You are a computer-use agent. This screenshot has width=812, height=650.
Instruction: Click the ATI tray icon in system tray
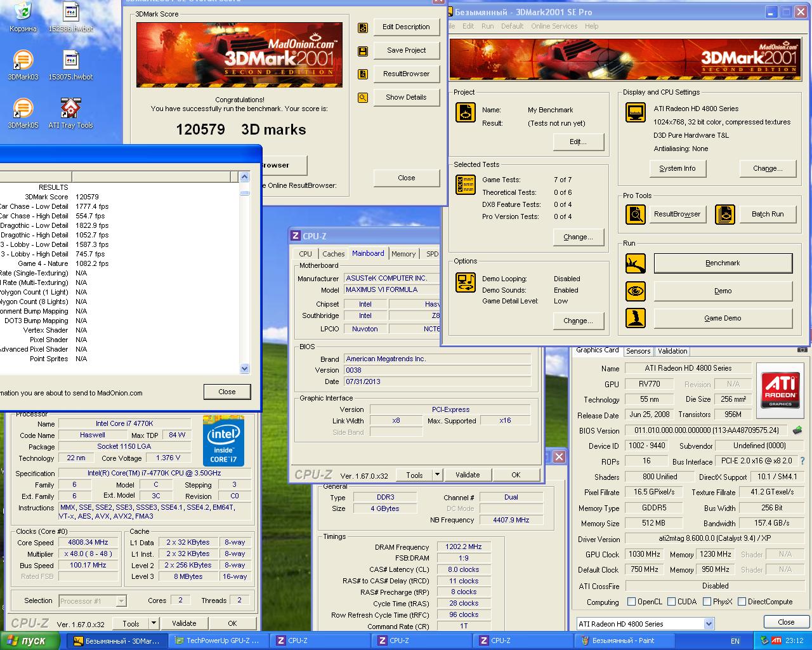pos(776,640)
